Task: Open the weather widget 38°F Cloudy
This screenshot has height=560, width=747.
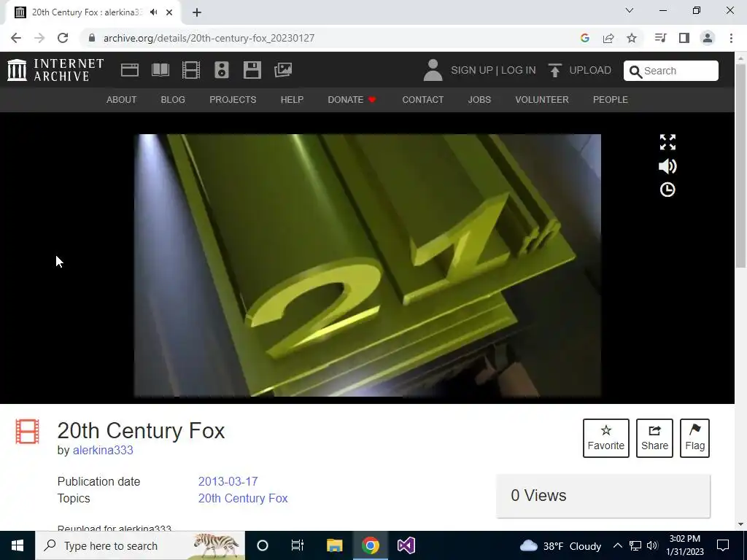Action: click(x=560, y=545)
